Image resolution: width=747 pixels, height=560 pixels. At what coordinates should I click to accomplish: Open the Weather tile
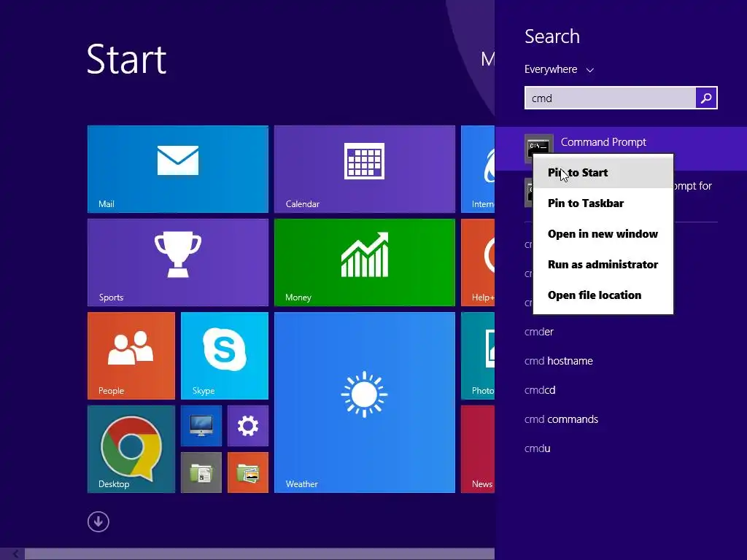pyautogui.click(x=365, y=402)
